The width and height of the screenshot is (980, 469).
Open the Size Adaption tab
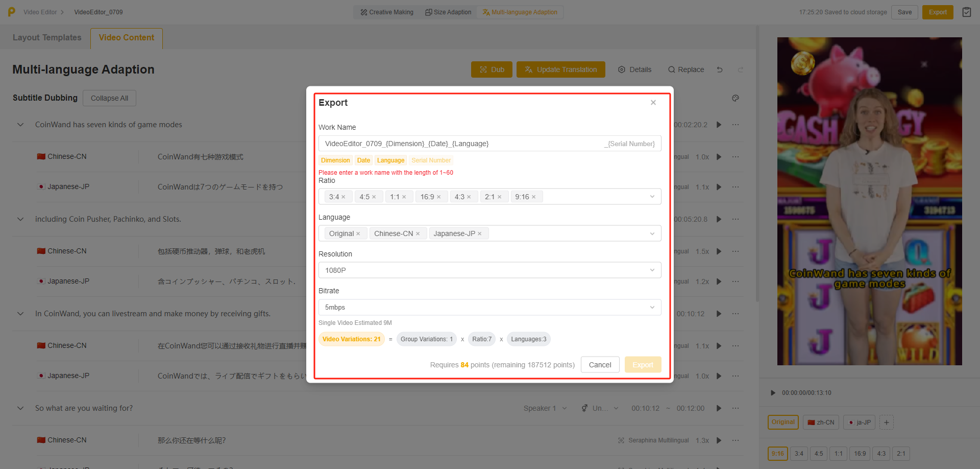pos(448,12)
